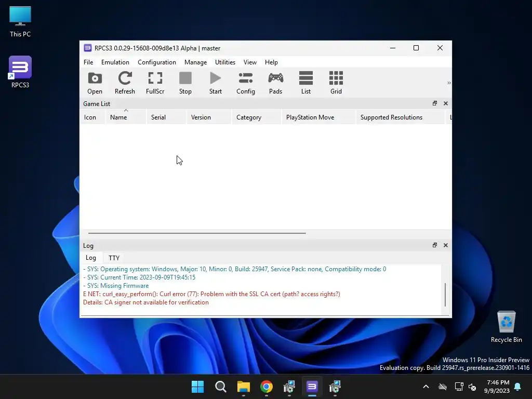This screenshot has height=399, width=532.
Task: Stop emulation with the Stop button
Action: pos(185,83)
